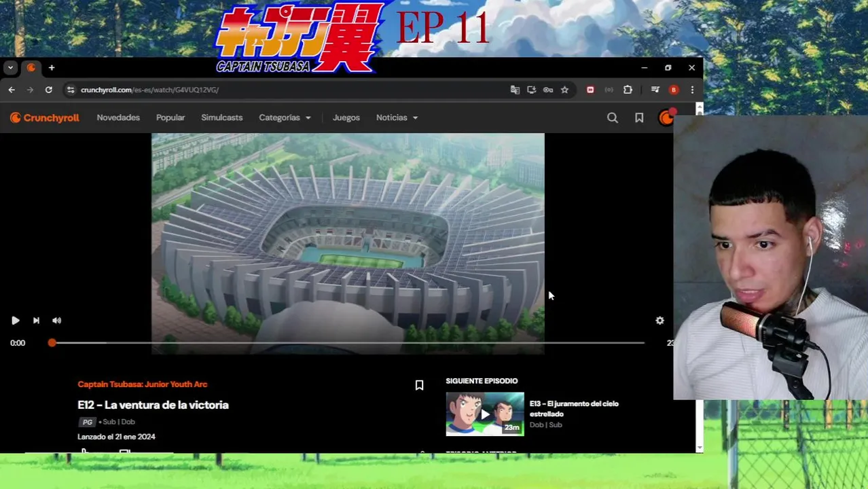Expand Noticias dropdown

point(397,117)
